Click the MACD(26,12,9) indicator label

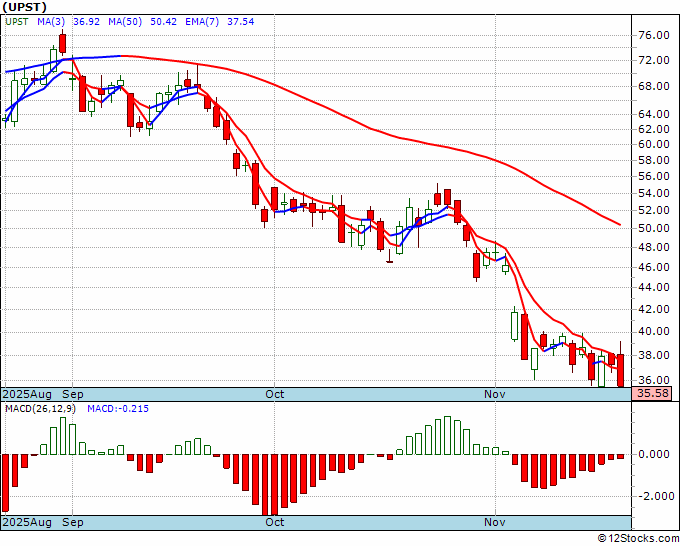tap(40, 409)
